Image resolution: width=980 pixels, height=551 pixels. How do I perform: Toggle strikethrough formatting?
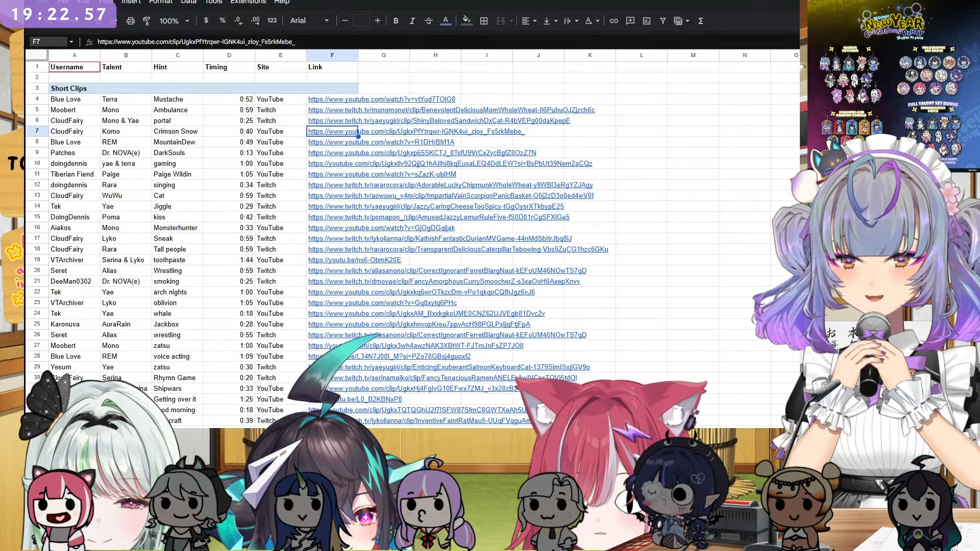(x=429, y=21)
